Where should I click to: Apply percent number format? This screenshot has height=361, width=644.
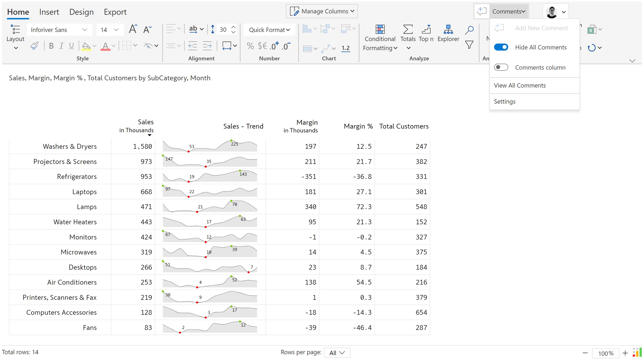point(250,46)
